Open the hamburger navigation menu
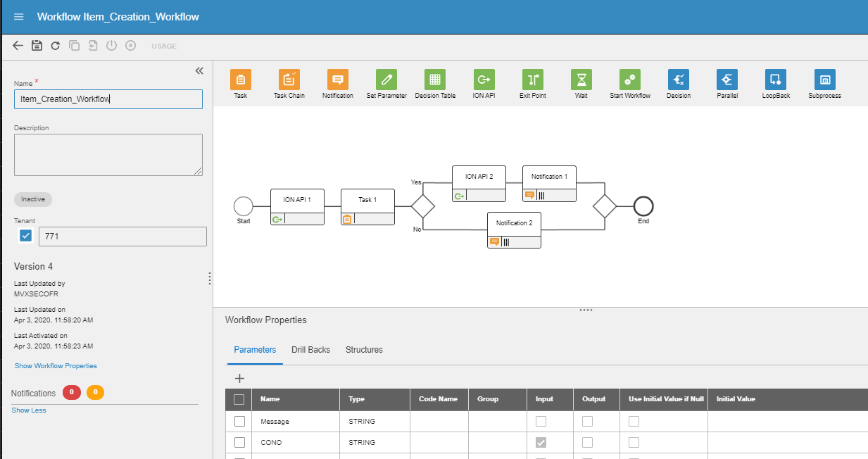Image resolution: width=868 pixels, height=459 pixels. 19,16
